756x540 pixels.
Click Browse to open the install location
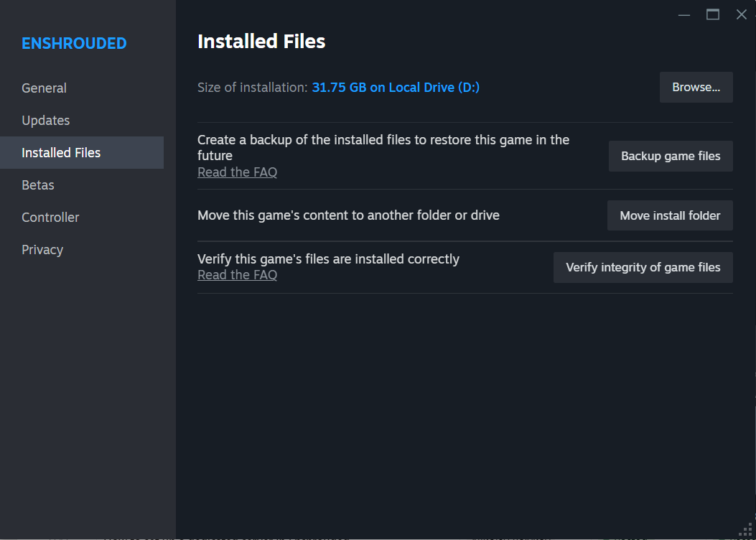point(696,87)
